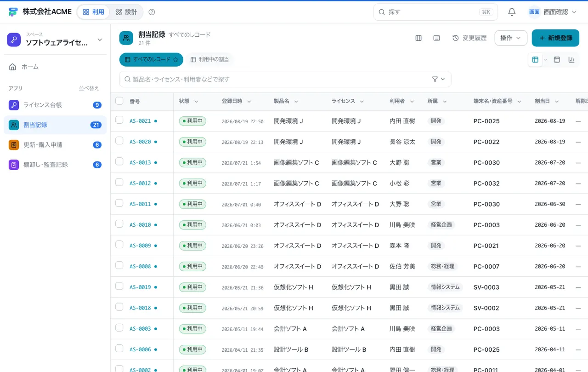Screen dimensions: 588x372
Task: Click the help question mark icon
Action: click(152, 12)
